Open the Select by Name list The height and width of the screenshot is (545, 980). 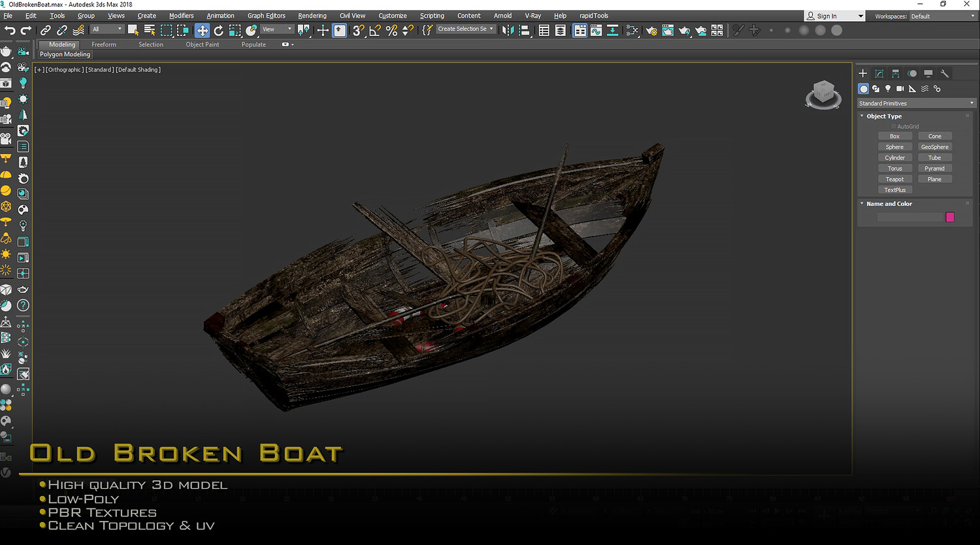point(150,30)
